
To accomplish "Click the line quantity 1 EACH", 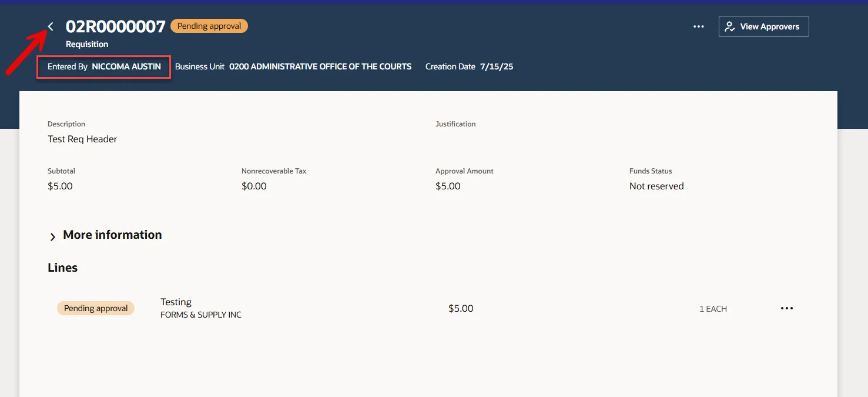I will pos(713,309).
